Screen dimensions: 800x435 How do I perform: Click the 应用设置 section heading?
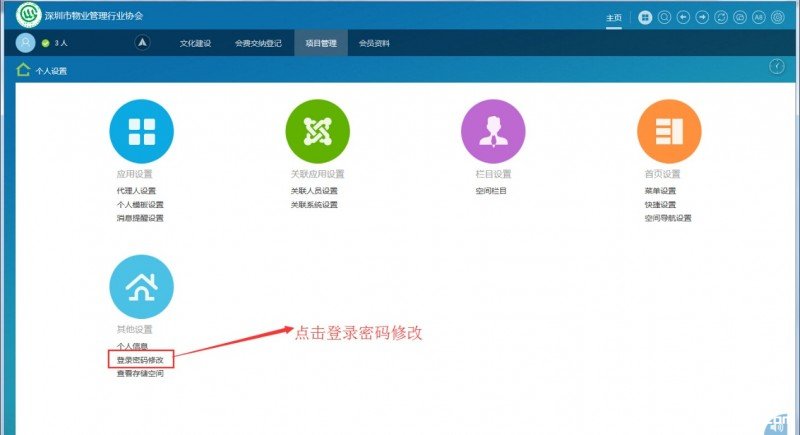pyautogui.click(x=135, y=174)
